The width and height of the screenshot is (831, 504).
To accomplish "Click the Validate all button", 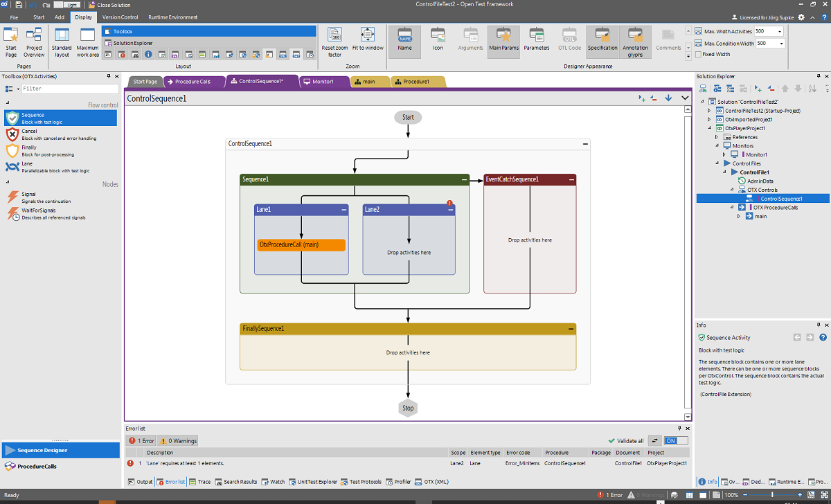I will (626, 440).
